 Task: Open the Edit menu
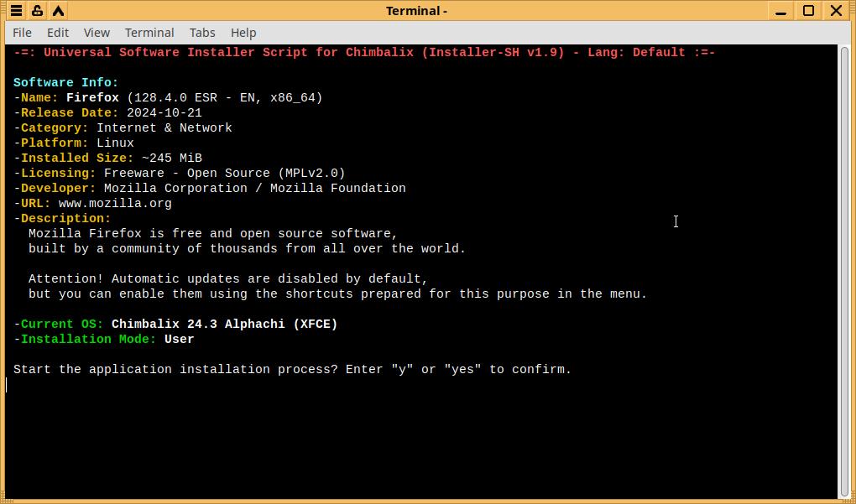point(57,33)
